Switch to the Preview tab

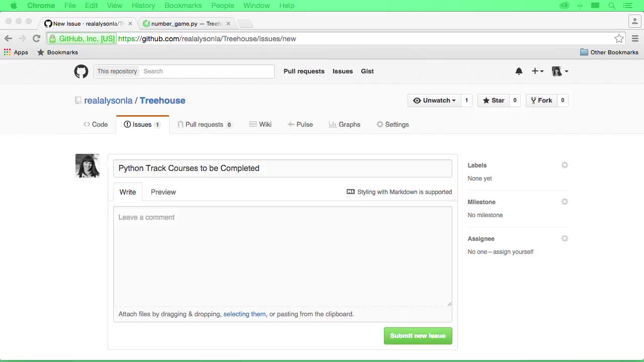click(164, 192)
